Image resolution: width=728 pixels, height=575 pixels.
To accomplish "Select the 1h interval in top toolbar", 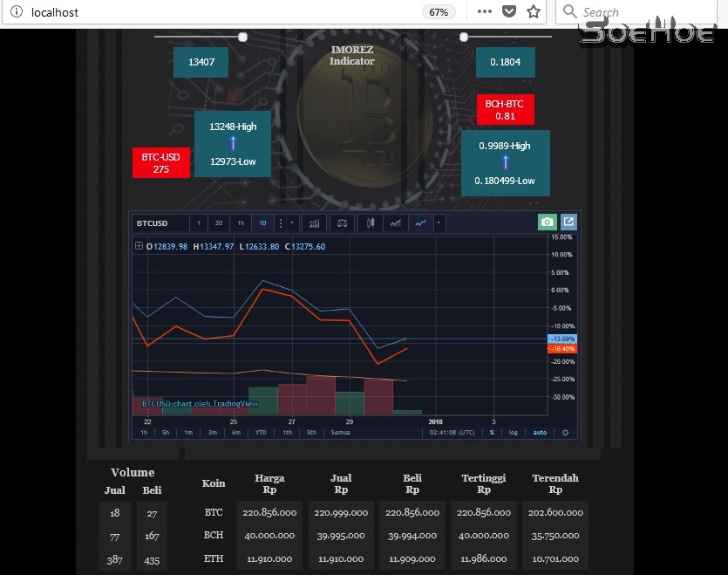I will (241, 223).
